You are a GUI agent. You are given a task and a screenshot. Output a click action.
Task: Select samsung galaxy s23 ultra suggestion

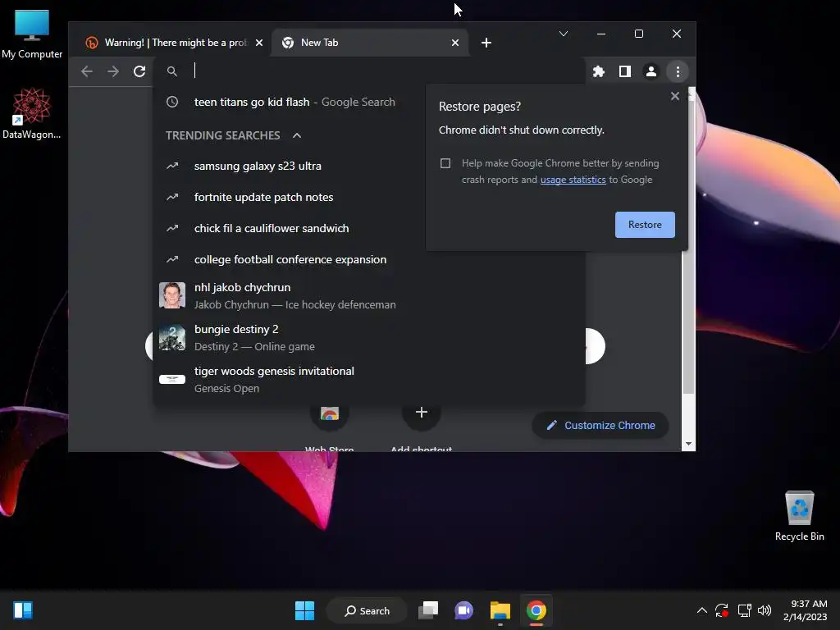[370, 166]
